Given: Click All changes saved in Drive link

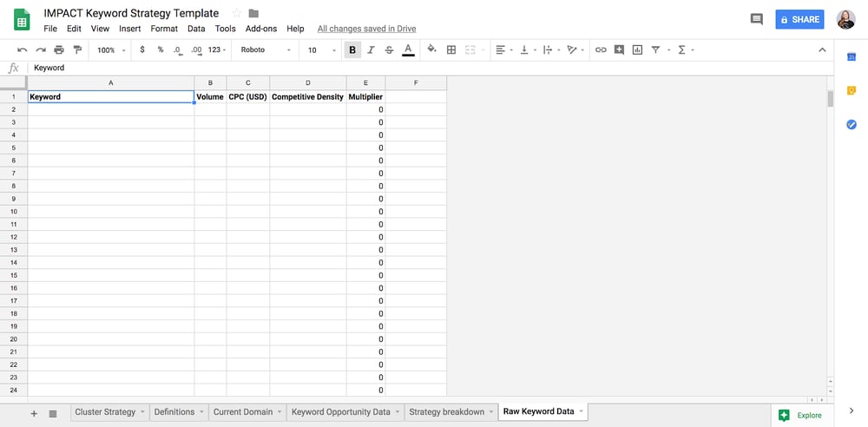Looking at the screenshot, I should (x=366, y=29).
